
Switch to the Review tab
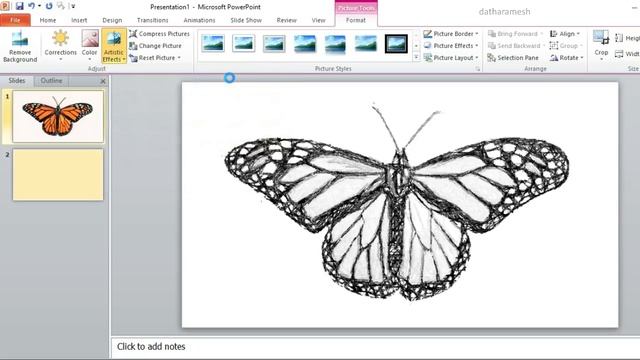287,20
